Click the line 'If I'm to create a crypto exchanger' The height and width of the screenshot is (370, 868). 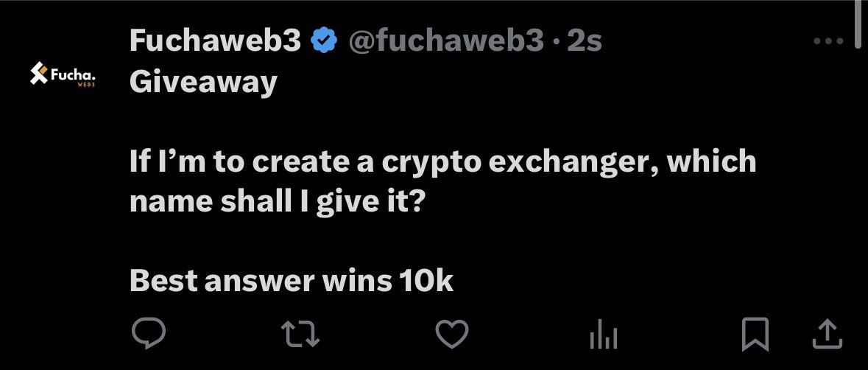tap(442, 161)
